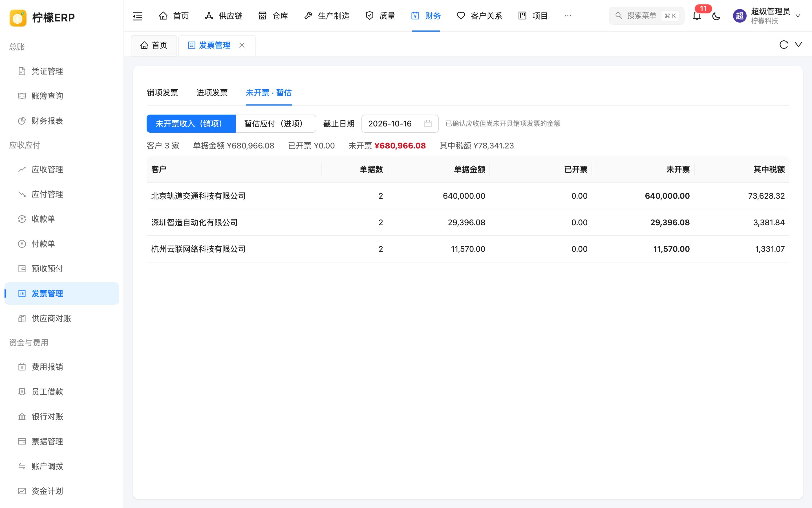Image resolution: width=812 pixels, height=508 pixels.
Task: Open 预收预付 in the sidebar
Action: [62, 269]
